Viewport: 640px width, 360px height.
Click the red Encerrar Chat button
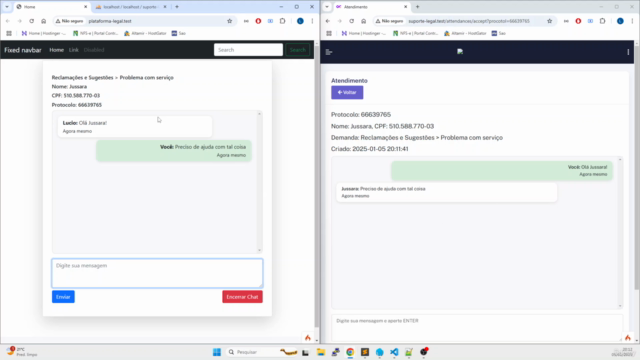(242, 297)
